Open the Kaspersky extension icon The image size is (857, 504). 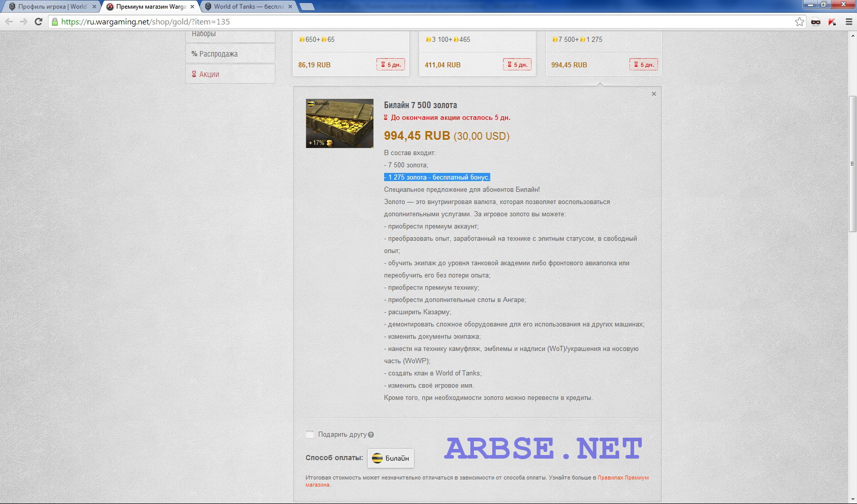[x=832, y=21]
